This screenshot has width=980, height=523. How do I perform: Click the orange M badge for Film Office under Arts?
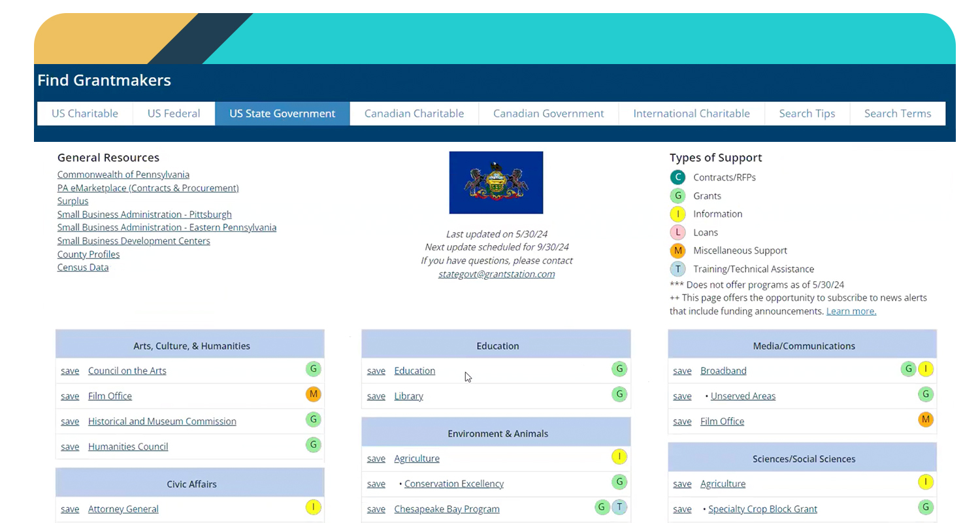click(x=314, y=394)
